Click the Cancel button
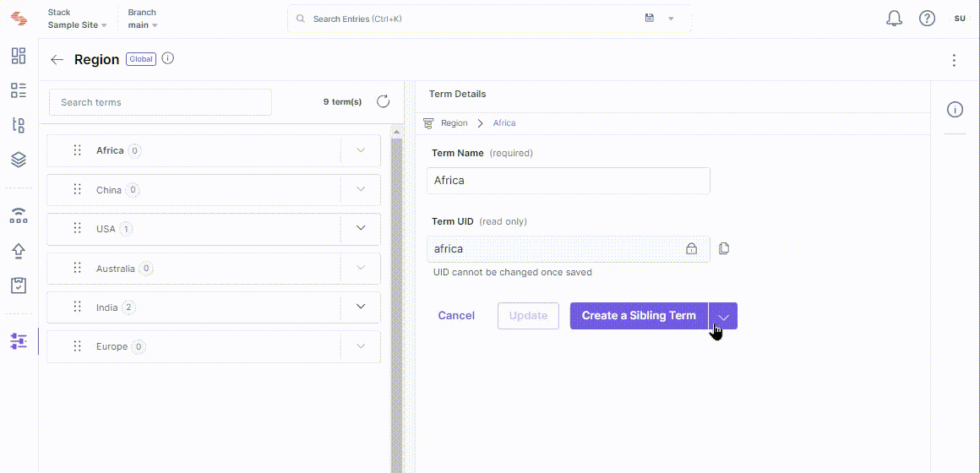This screenshot has height=473, width=980. coord(456,316)
